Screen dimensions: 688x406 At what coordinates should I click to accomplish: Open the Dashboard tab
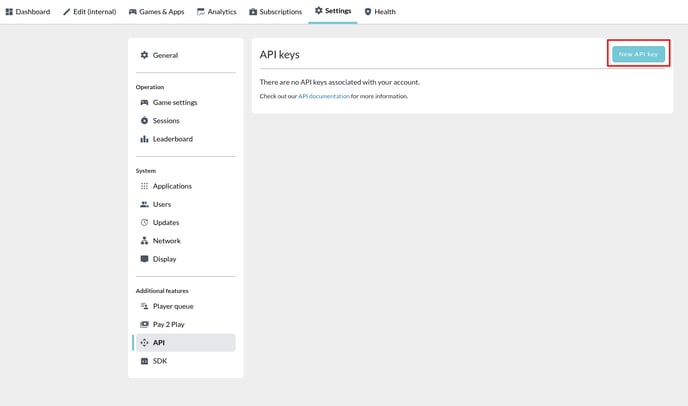pos(28,12)
